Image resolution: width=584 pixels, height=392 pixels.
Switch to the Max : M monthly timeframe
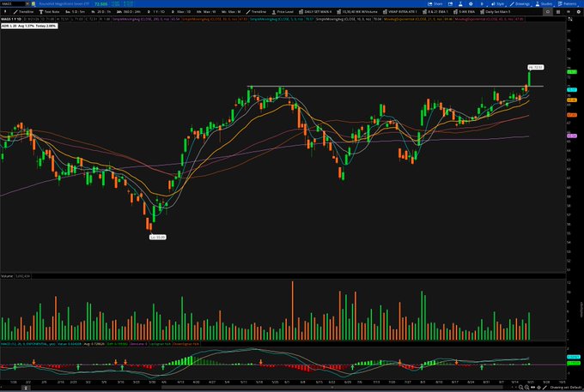point(231,11)
